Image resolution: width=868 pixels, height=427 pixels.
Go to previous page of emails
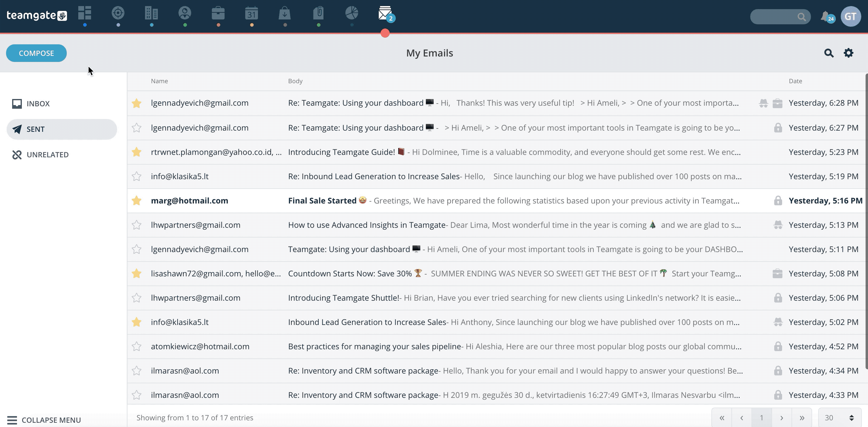click(742, 418)
